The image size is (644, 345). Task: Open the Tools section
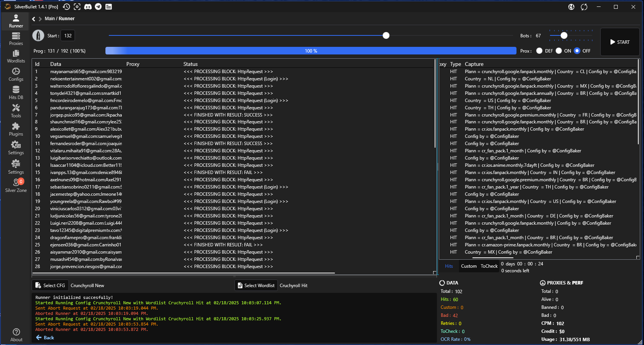[16, 111]
